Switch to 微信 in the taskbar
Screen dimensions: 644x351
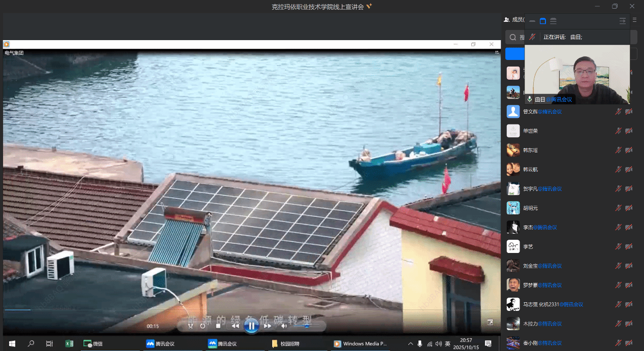[x=93, y=343]
